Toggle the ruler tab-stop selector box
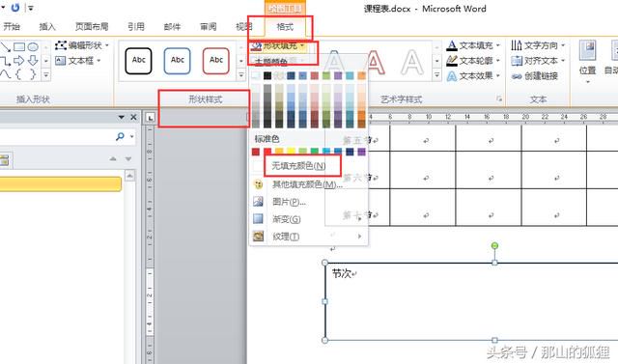Image resolution: width=618 pixels, height=364 pixels. pos(151,117)
